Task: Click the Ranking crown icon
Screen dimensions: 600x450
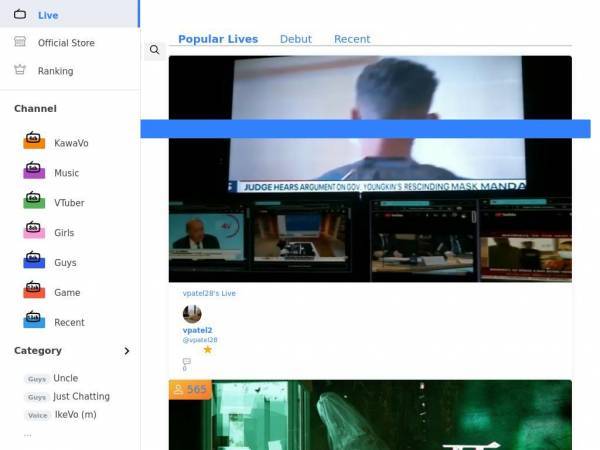Action: (x=20, y=70)
